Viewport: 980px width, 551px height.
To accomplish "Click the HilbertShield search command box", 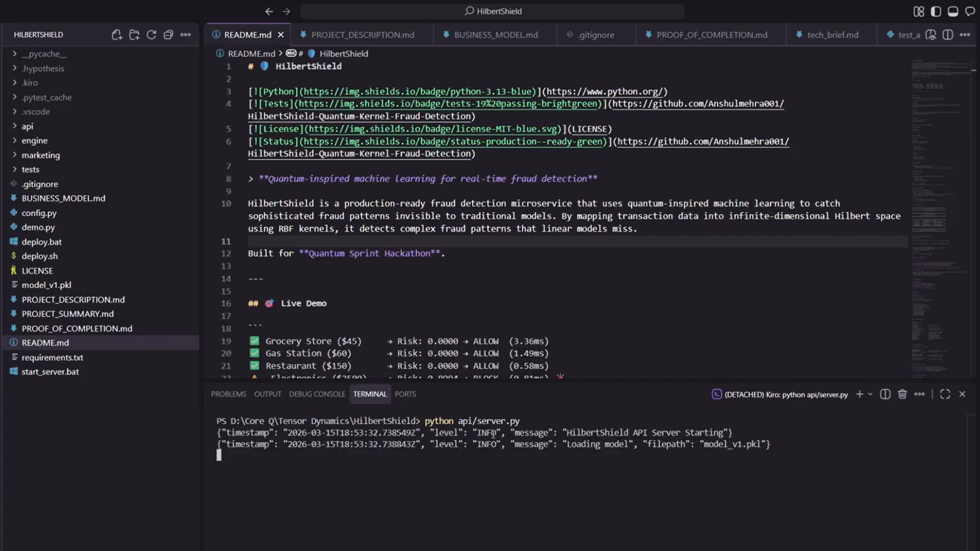I will click(493, 11).
